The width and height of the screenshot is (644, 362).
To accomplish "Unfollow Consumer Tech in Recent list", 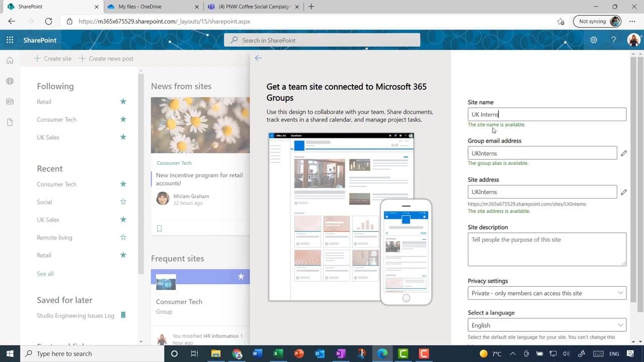I will (123, 184).
